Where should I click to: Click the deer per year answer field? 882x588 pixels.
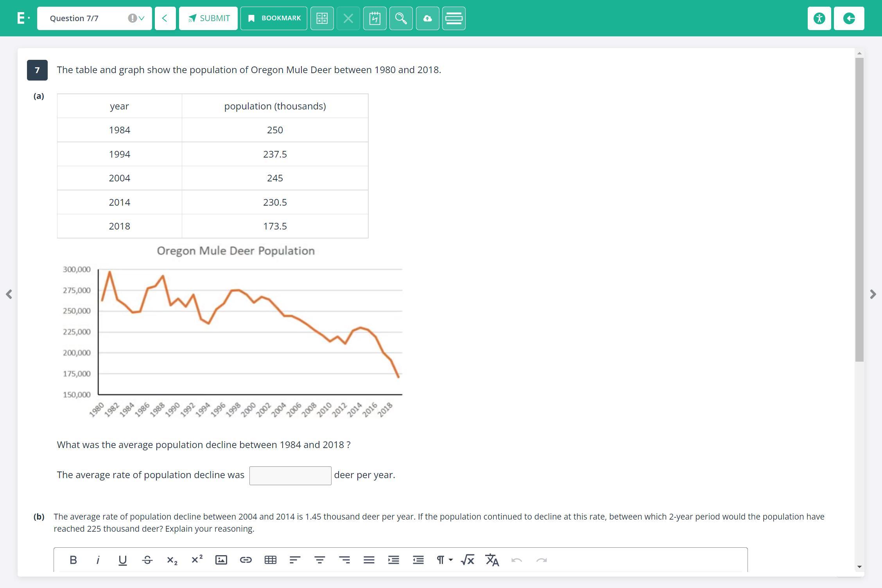coord(290,475)
